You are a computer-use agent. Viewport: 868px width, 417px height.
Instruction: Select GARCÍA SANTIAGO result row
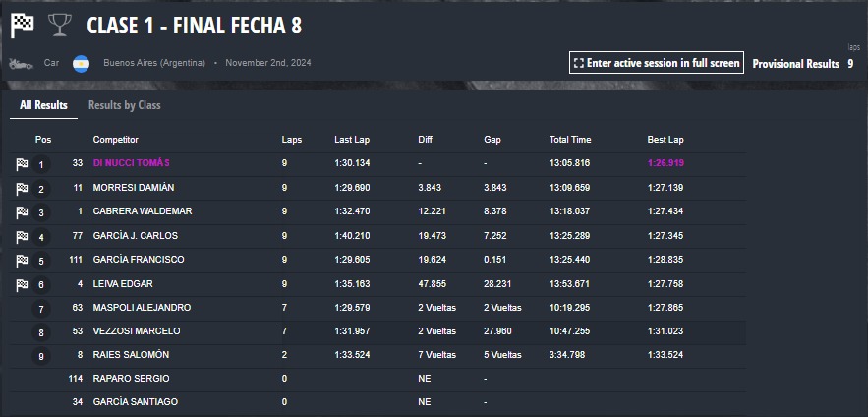(378, 402)
